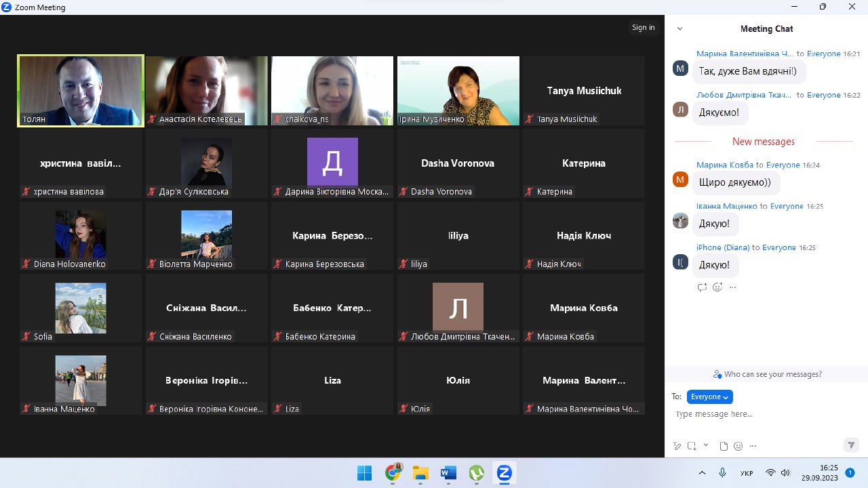Click the Sign in button
Image resolution: width=868 pixels, height=488 pixels.
(x=643, y=28)
